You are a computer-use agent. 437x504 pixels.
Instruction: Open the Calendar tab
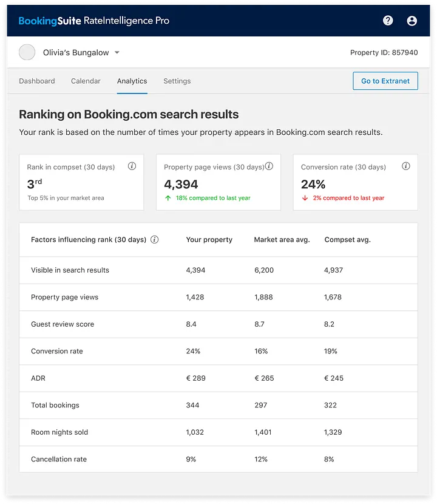click(86, 81)
